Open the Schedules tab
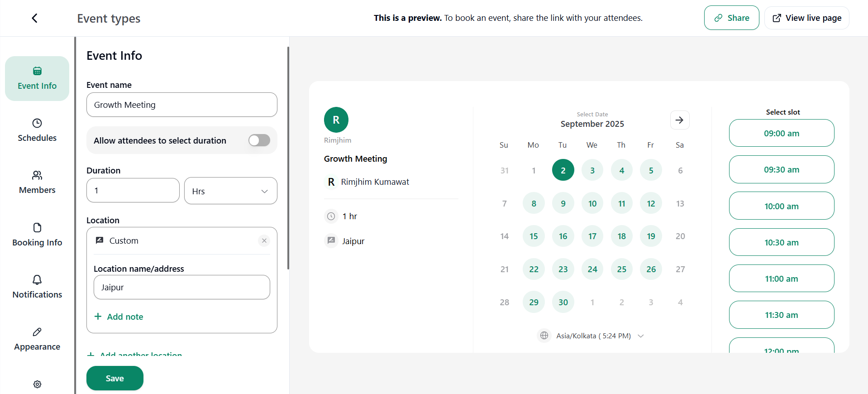868x394 pixels. [x=37, y=130]
